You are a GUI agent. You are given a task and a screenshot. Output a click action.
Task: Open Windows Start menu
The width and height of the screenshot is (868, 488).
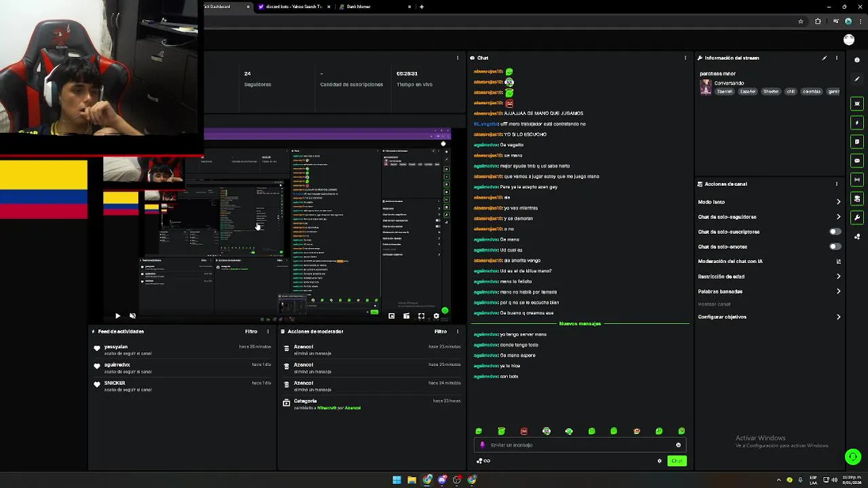pos(397,480)
